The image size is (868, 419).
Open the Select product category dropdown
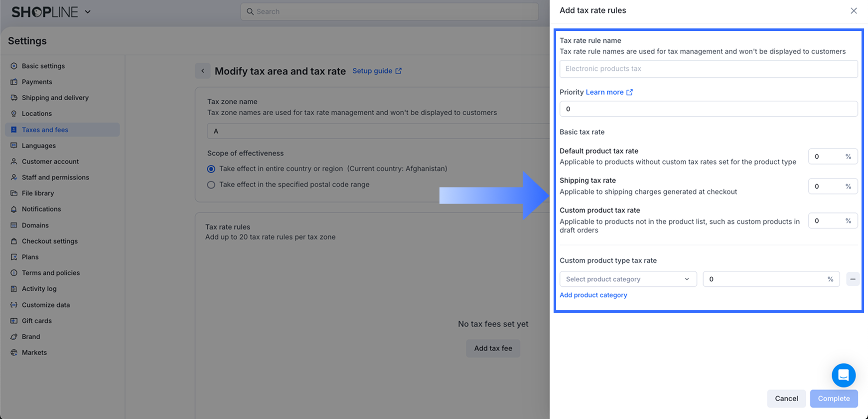click(x=628, y=279)
